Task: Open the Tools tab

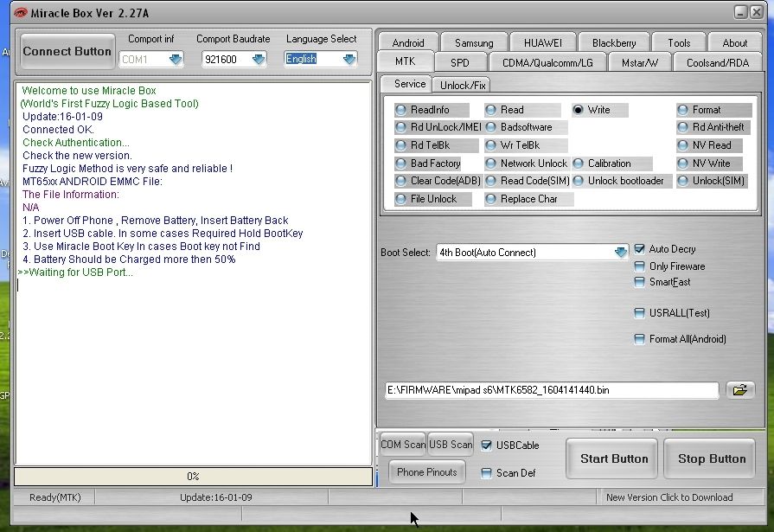Action: click(679, 43)
